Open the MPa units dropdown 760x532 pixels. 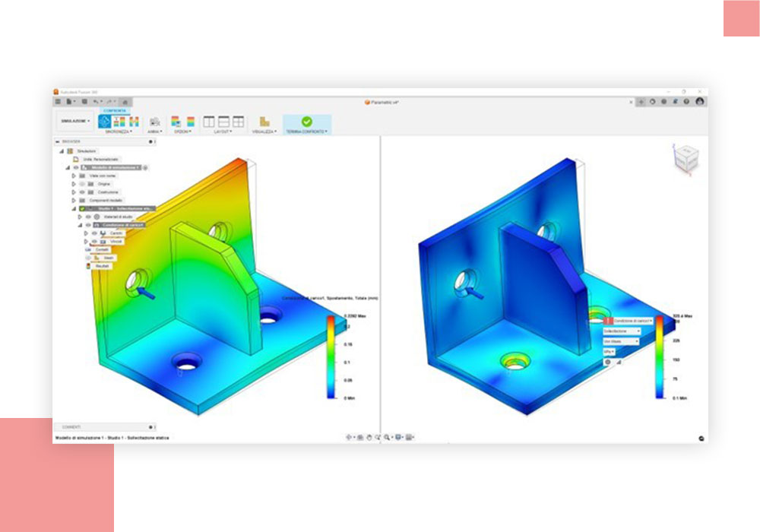[x=609, y=351]
